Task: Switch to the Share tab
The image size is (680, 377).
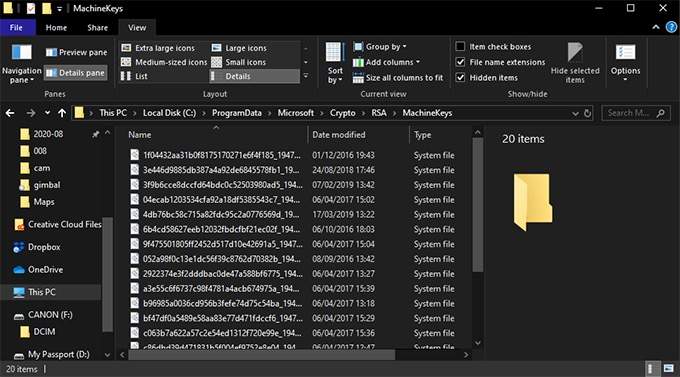Action: [98, 28]
